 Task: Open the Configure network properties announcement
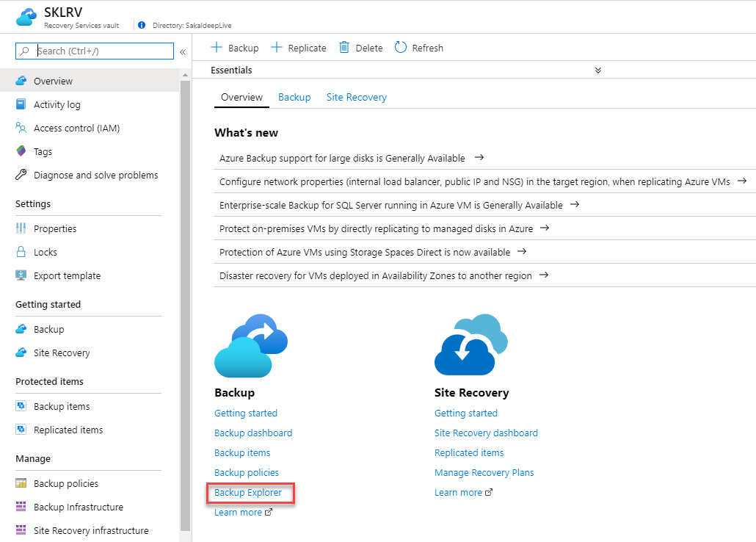click(x=483, y=181)
